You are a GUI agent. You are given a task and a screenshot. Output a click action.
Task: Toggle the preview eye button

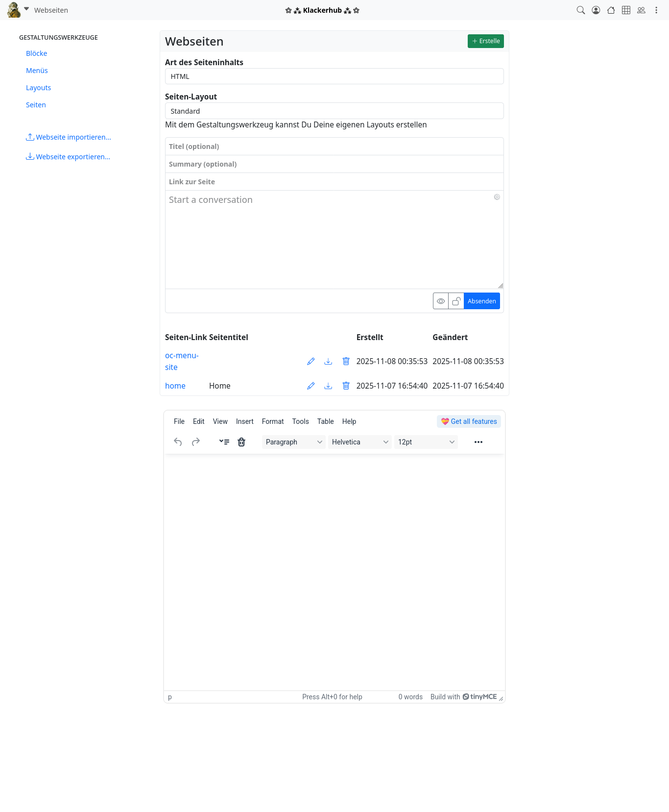441,301
